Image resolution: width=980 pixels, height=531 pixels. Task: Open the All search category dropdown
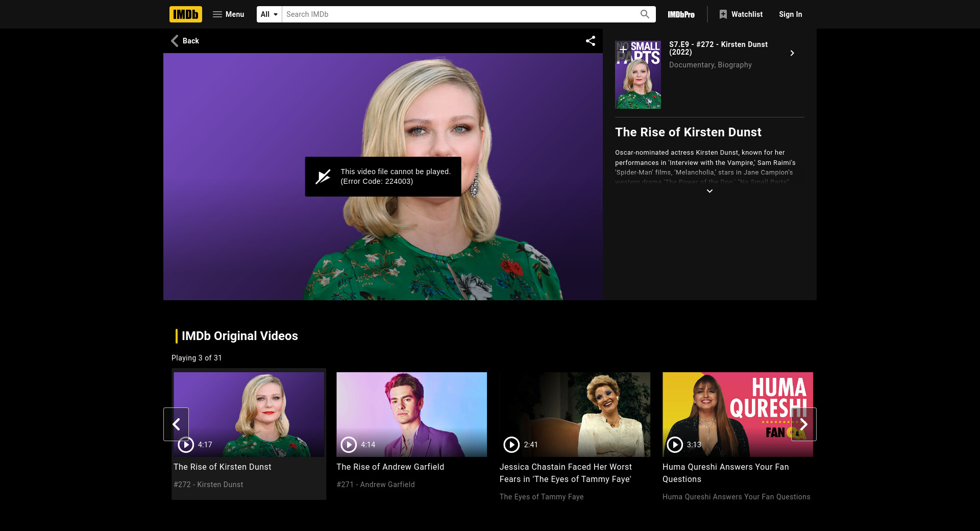coord(269,14)
